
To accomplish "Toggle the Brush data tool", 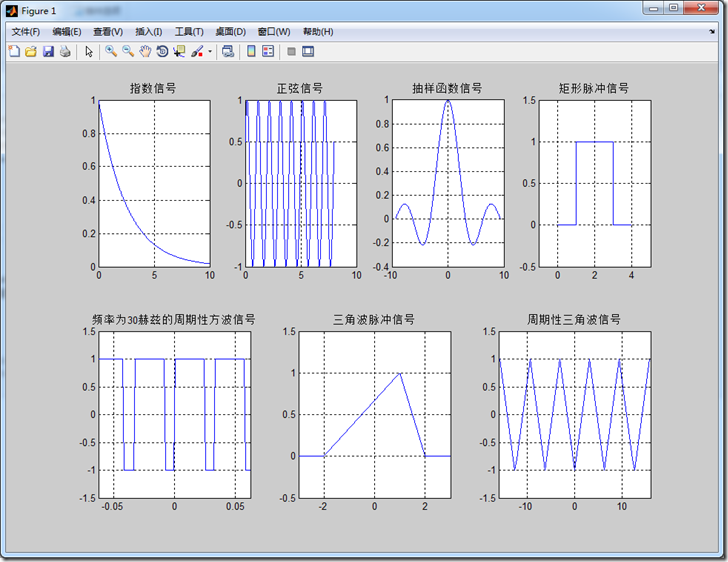I will [x=197, y=51].
